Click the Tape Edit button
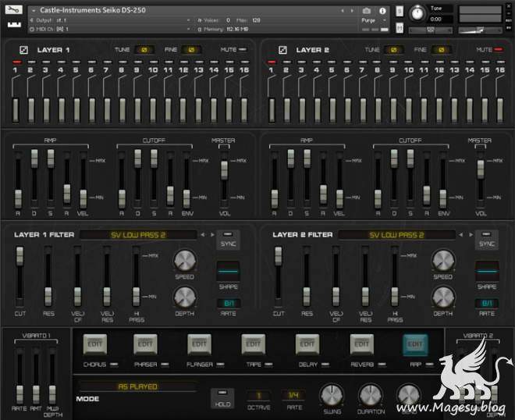Screen dimensions: 515x420 pos(253,344)
